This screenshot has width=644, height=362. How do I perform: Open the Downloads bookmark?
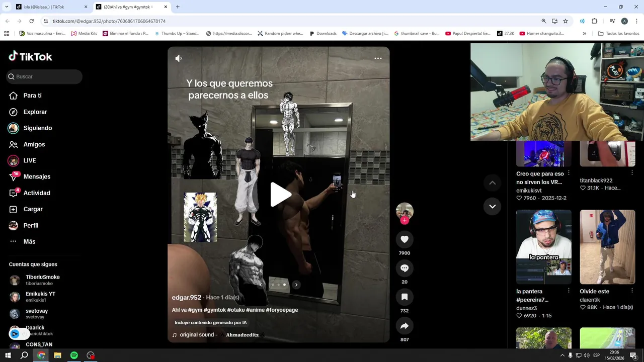323,34
